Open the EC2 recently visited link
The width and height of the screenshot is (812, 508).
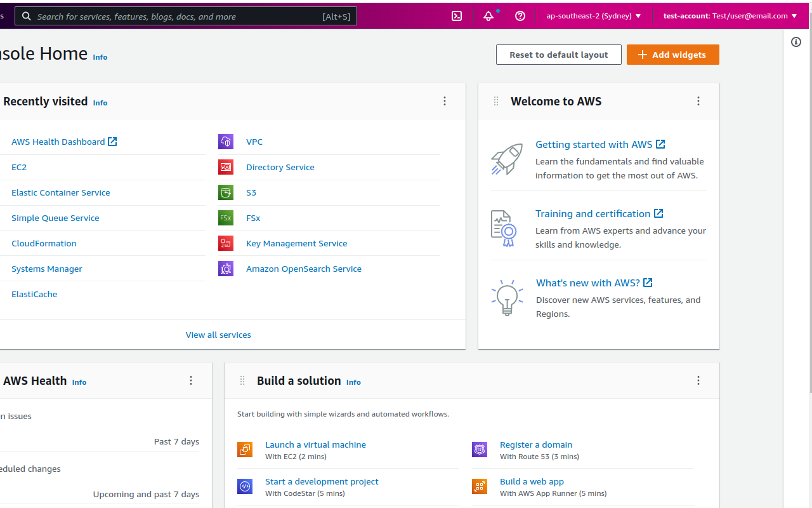[19, 167]
